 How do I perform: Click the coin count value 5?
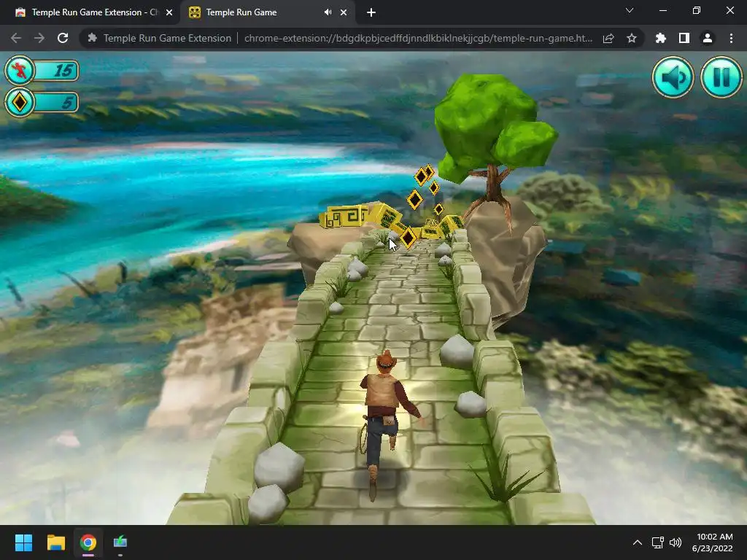(68, 103)
